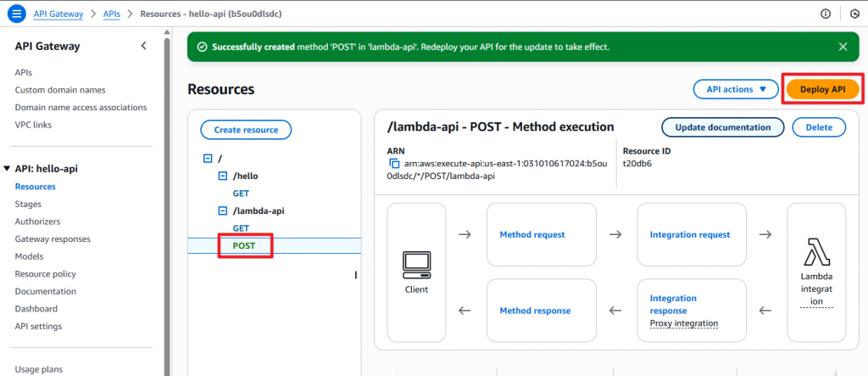Go to APIs breadcrumb link
The image size is (868, 376).
coord(112,14)
